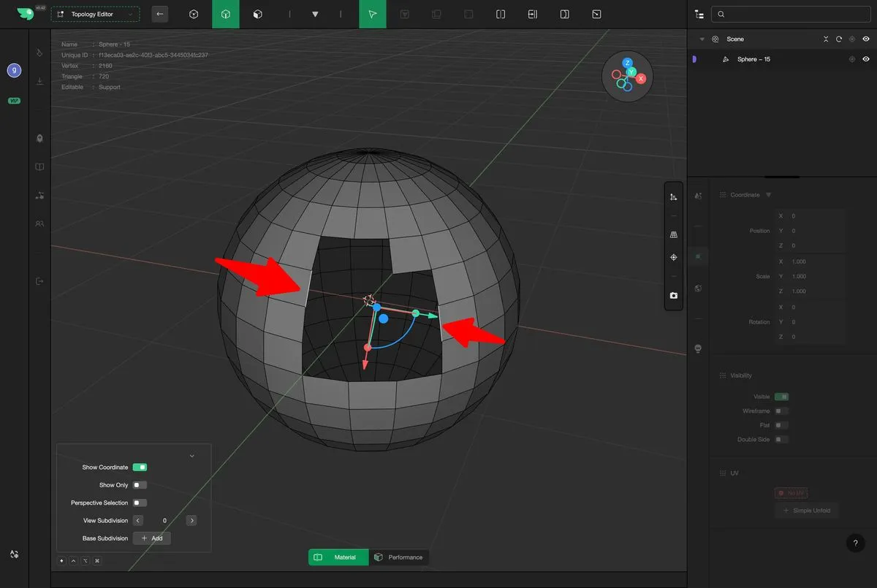Viewport: 877px width, 588px height.
Task: Enable Perspective Selection toggle
Action: pos(140,503)
